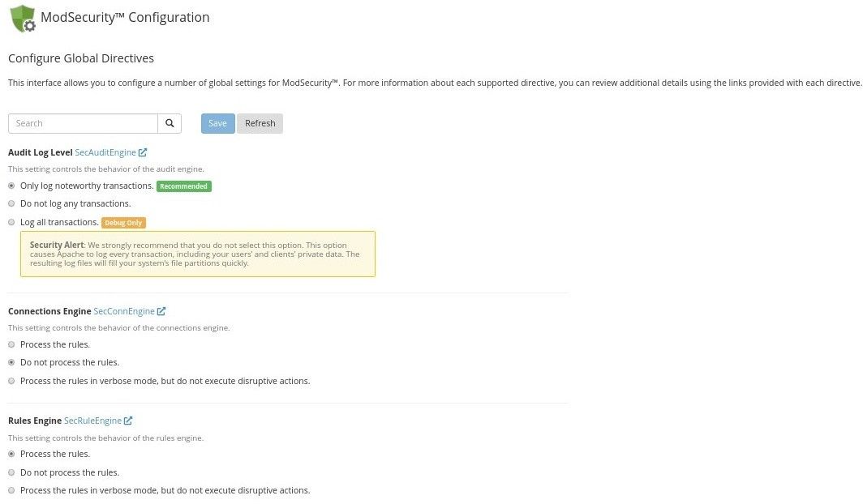Select 'Only log noteworthy transactions' radio button
This screenshot has height=504, width=863.
click(11, 186)
